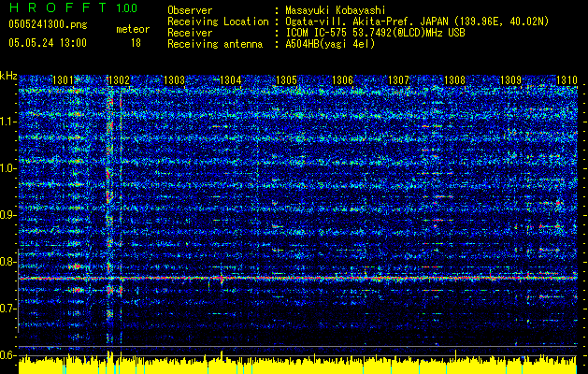Click the 0.6 kHz axis label
Viewport: 588px width, 374px height.
pos(8,355)
